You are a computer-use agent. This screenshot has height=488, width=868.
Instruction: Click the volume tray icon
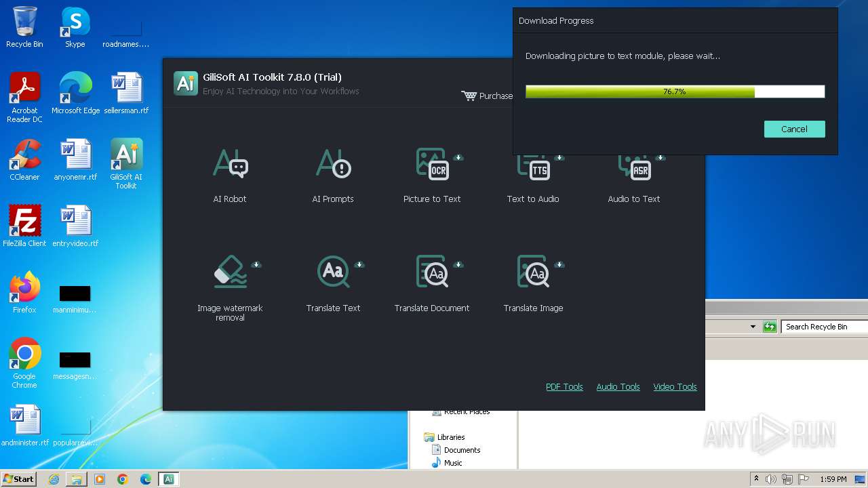(771, 479)
